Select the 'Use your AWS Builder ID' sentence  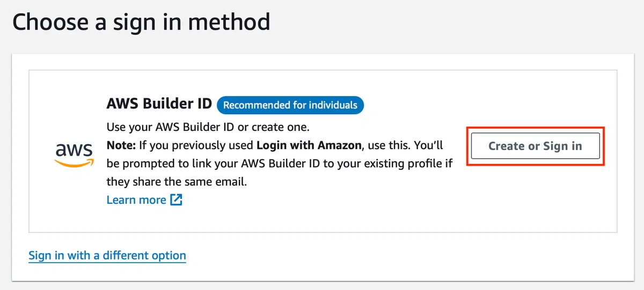click(x=208, y=128)
